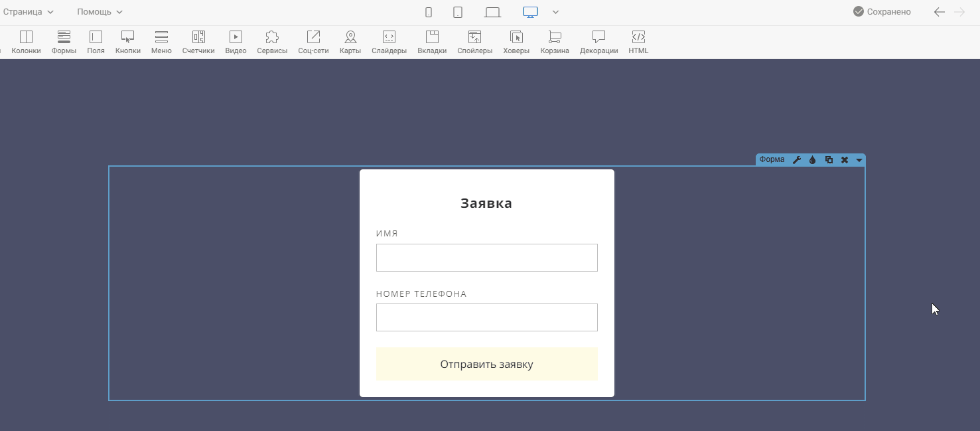The image size is (980, 431).
Task: Open the Счетчики (Counters) widget
Action: [198, 43]
